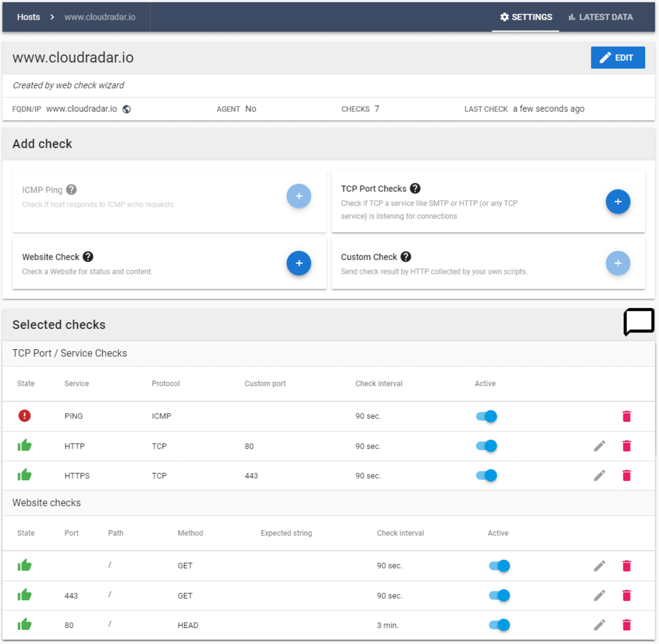
Task: Add a TCP Port check
Action: (618, 202)
